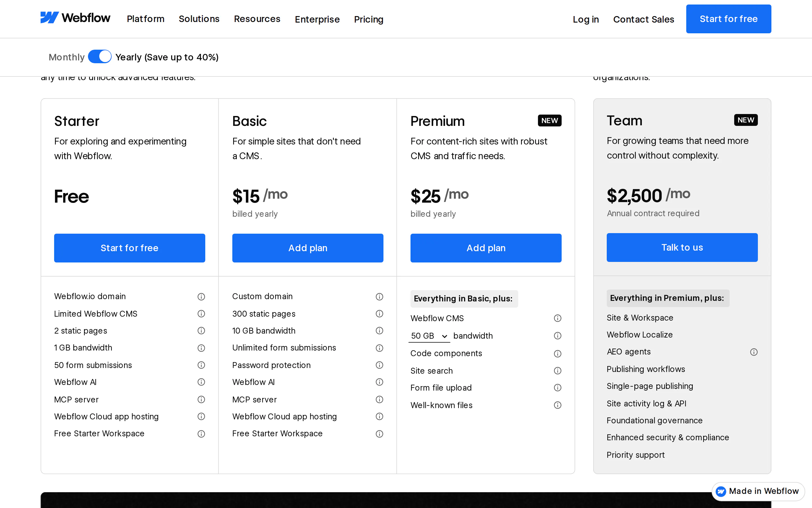Click the Everything in Premium, plus: label
This screenshot has width=812, height=508.
tap(668, 298)
